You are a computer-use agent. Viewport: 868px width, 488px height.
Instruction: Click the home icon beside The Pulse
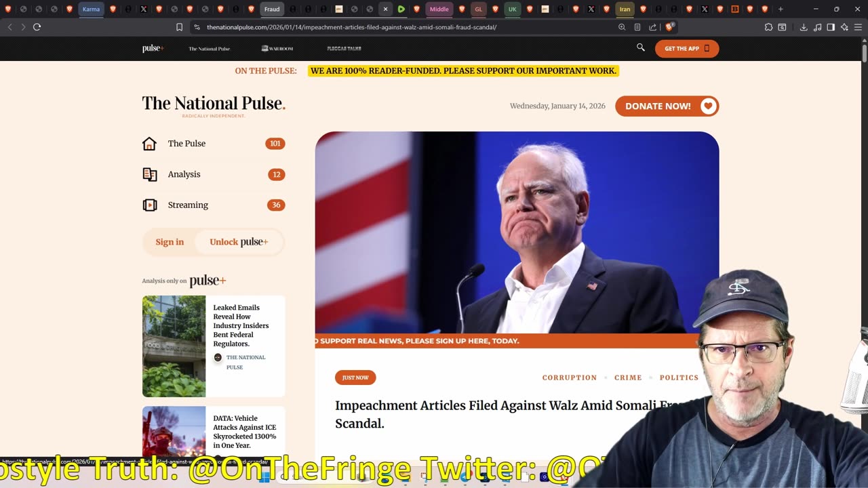(x=149, y=144)
